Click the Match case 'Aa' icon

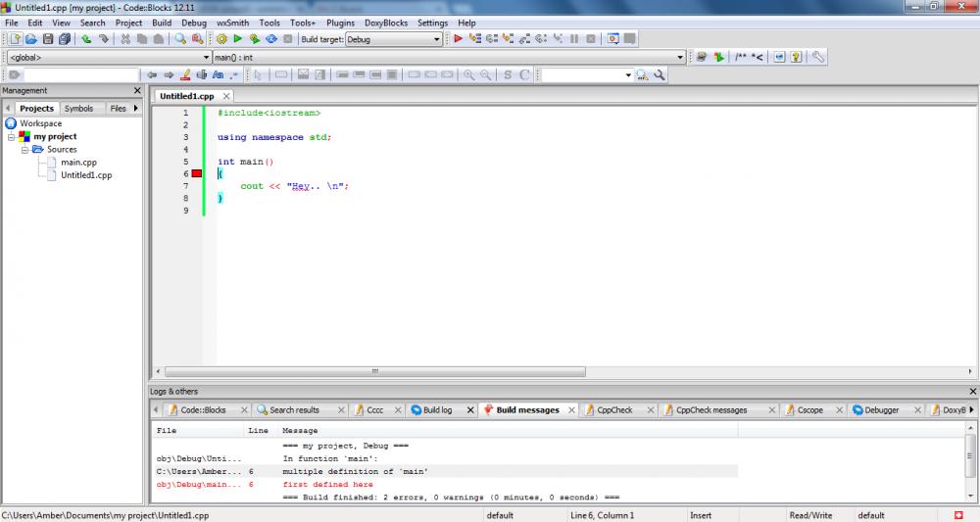(218, 75)
